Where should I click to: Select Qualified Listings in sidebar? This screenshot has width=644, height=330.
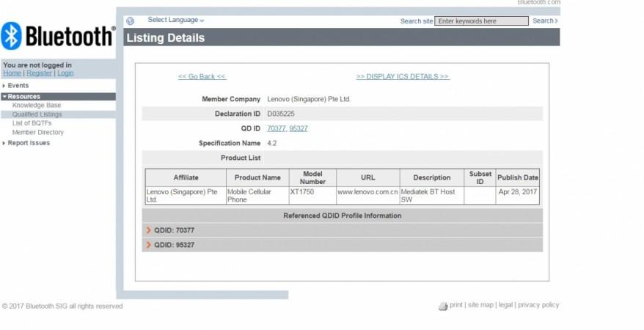(x=37, y=114)
